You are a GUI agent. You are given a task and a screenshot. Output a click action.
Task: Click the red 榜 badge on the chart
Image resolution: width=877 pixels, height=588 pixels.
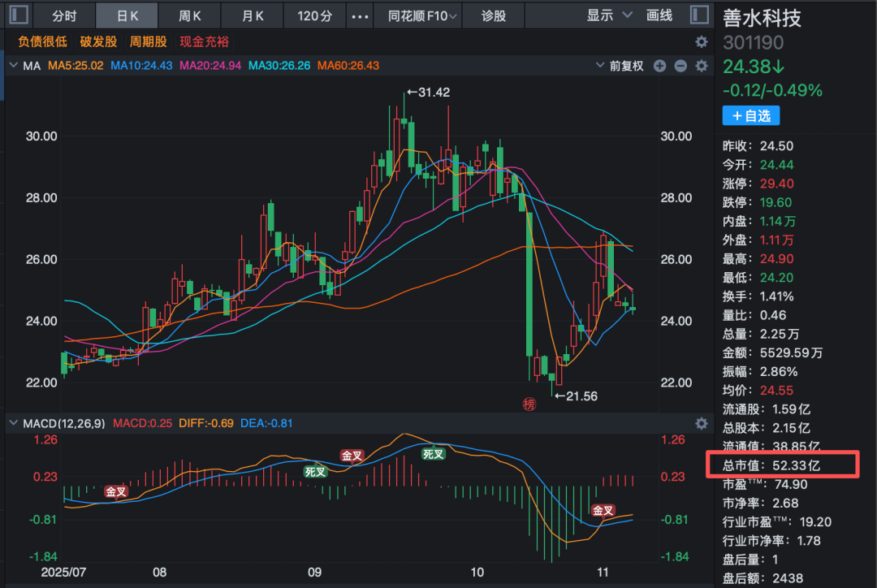point(529,404)
